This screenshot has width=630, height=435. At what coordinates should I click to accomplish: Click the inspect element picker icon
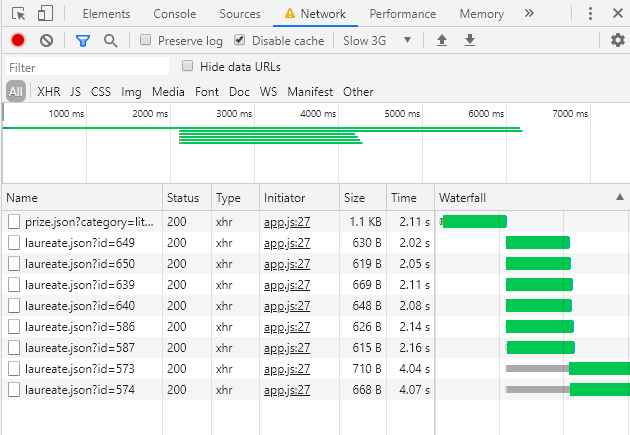18,14
